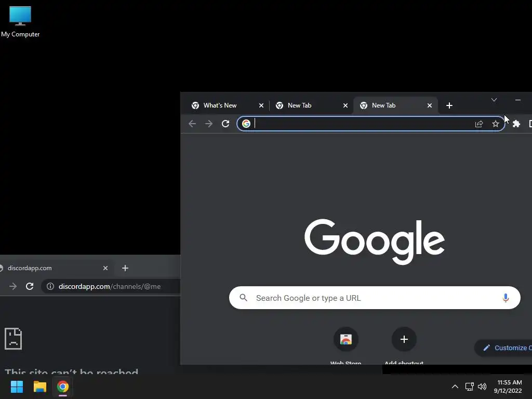This screenshot has width=532, height=399.
Task: Open File Explorer from taskbar
Action: (39, 387)
